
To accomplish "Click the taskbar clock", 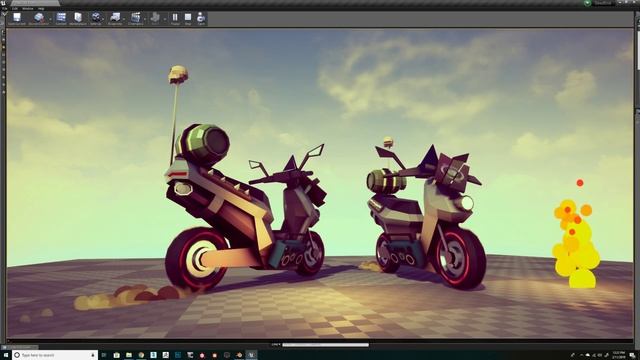I will point(619,355).
